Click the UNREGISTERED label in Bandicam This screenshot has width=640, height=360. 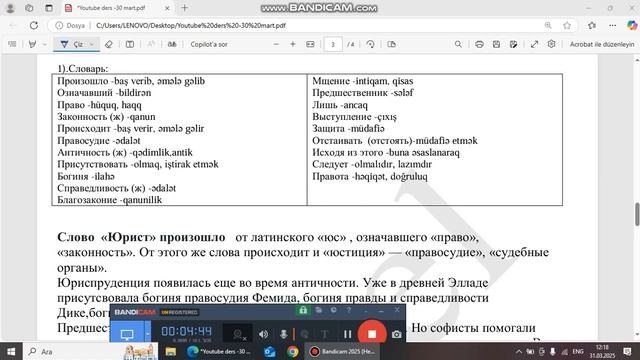[x=179, y=312]
